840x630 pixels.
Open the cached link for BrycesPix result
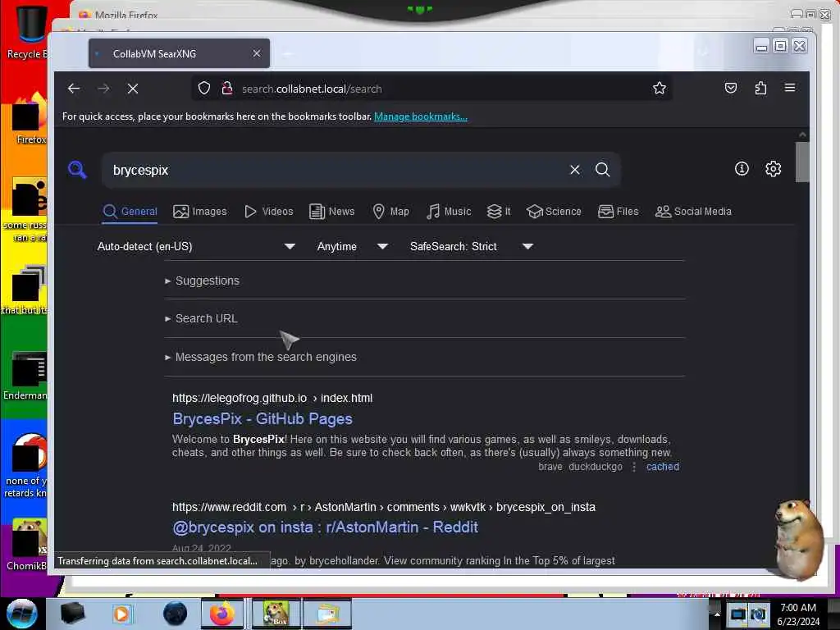(662, 467)
